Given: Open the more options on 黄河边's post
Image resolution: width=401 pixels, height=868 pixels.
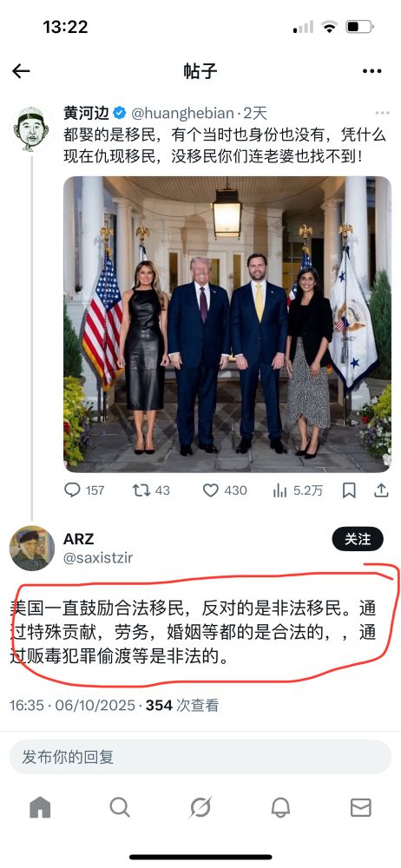Looking at the screenshot, I should pos(382,113).
